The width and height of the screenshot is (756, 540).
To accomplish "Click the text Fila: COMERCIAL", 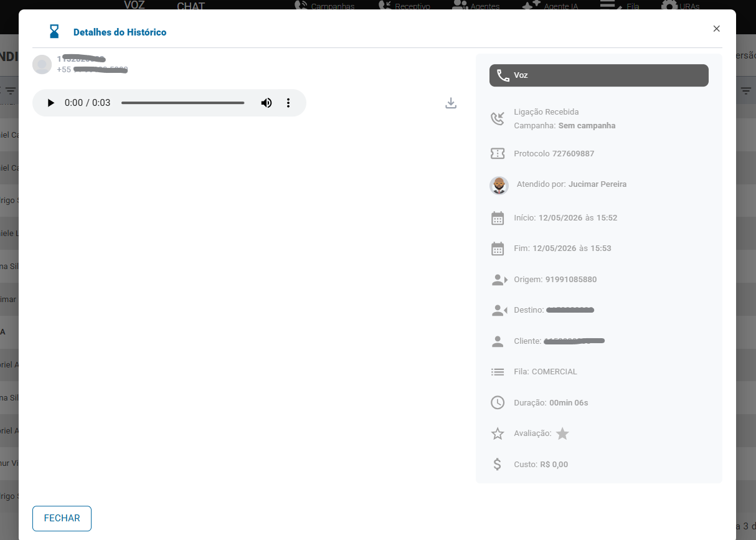I will (x=546, y=372).
